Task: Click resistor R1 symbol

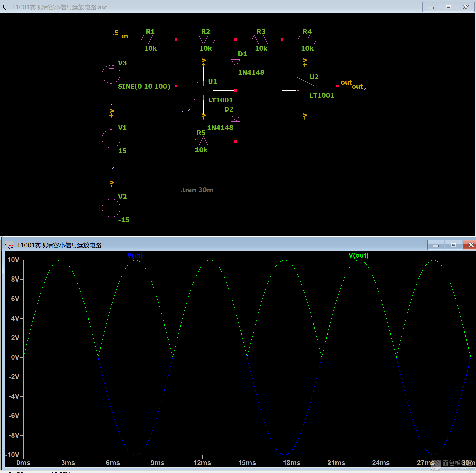Action: 151,40
